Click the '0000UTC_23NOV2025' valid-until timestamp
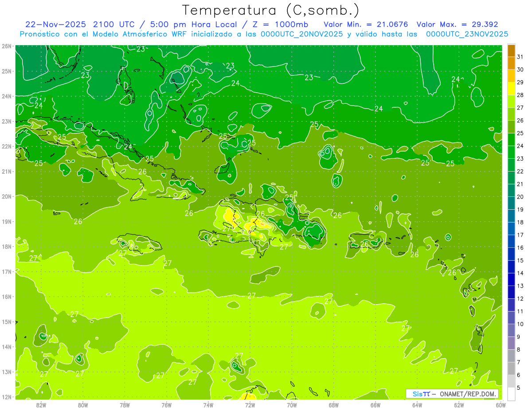Image resolution: width=532 pixels, height=411 pixels. pyautogui.click(x=467, y=34)
